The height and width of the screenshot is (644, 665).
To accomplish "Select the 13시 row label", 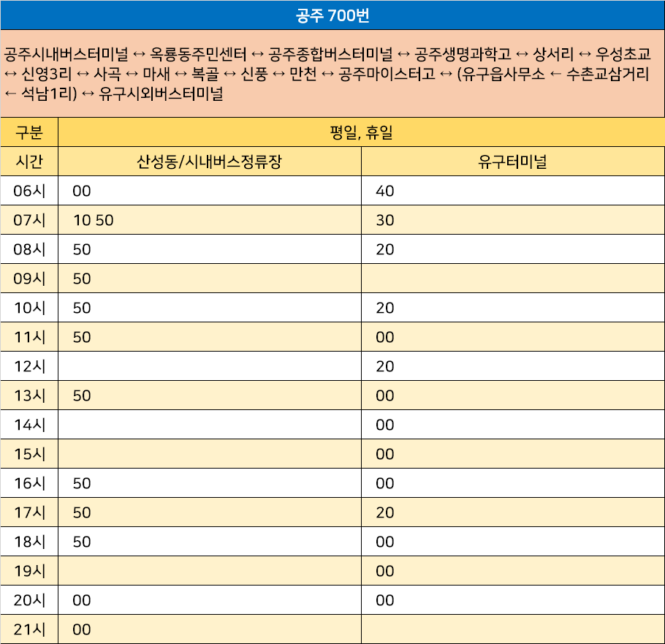I will pyautogui.click(x=29, y=395).
